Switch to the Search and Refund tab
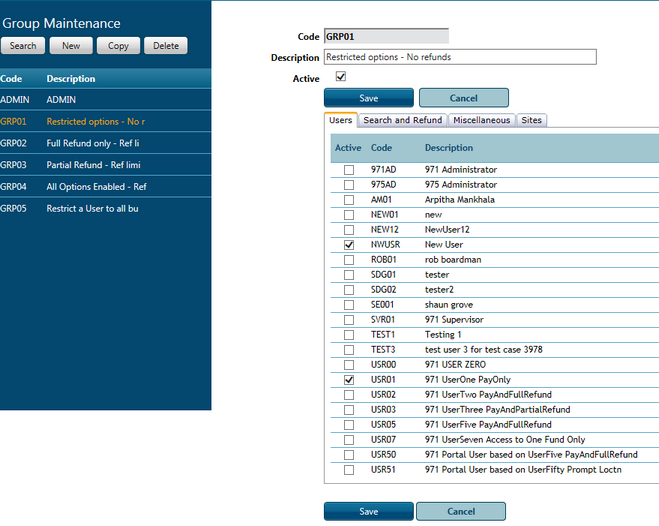Image resolution: width=659 pixels, height=526 pixels. (x=402, y=120)
